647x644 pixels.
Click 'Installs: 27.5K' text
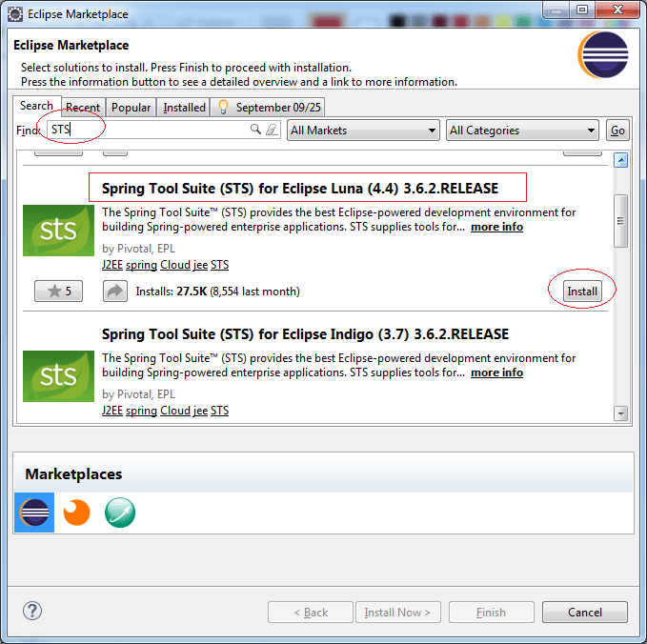tap(172, 292)
